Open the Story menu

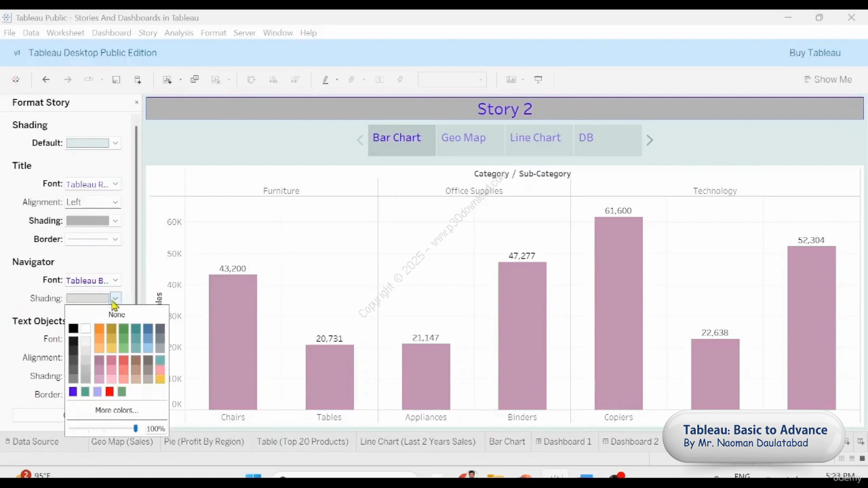pos(148,33)
